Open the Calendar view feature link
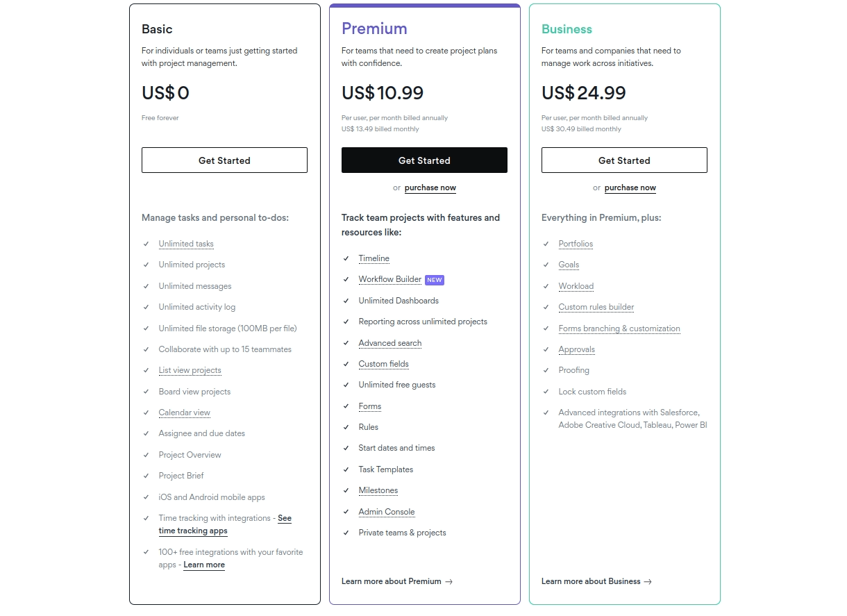 185,413
